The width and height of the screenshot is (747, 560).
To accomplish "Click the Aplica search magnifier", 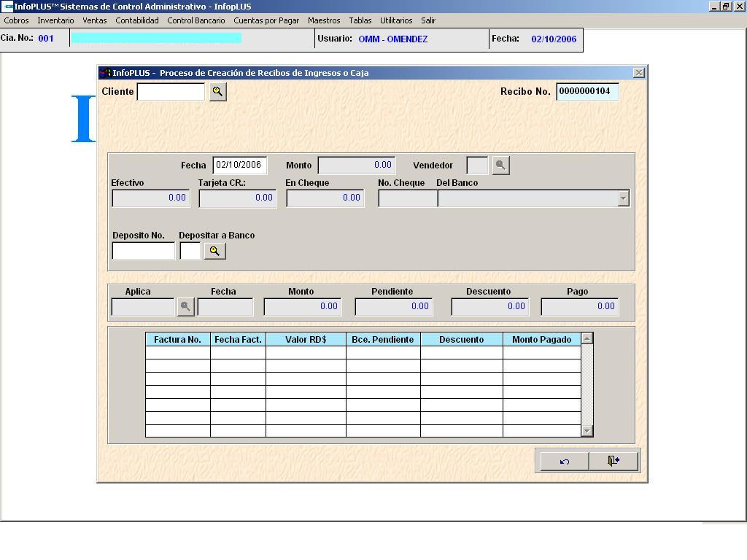I will [186, 307].
